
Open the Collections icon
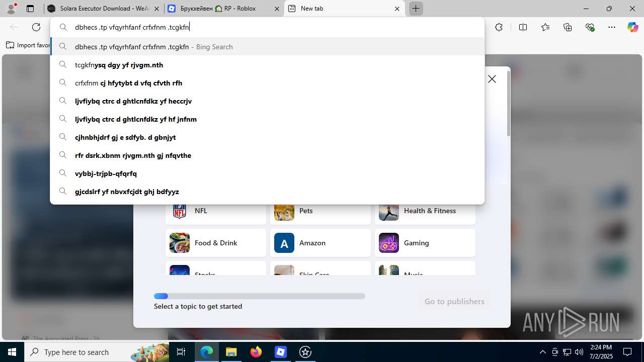click(x=568, y=27)
